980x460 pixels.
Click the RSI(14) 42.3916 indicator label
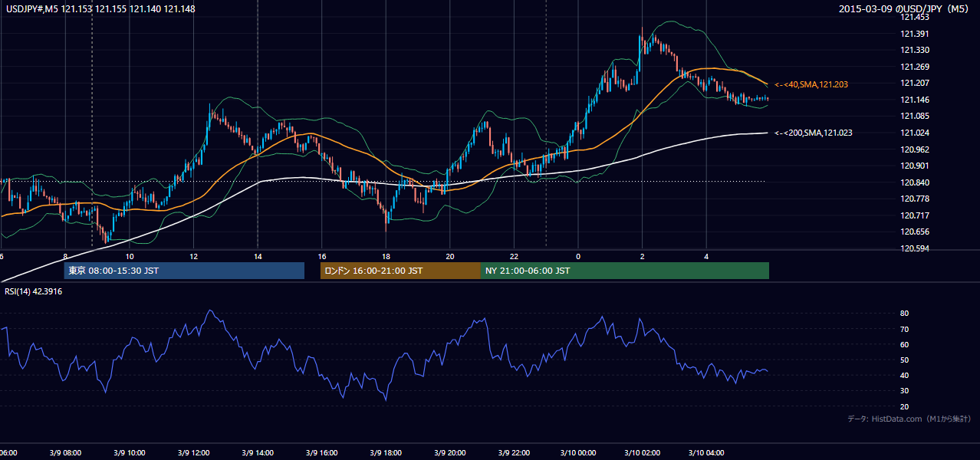point(35,291)
